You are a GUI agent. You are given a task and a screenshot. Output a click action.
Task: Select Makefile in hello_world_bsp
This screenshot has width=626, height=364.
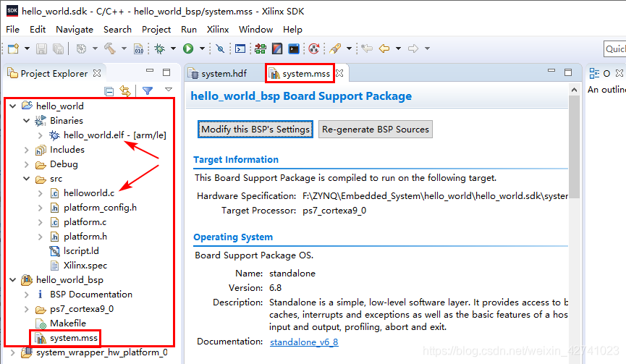(68, 323)
